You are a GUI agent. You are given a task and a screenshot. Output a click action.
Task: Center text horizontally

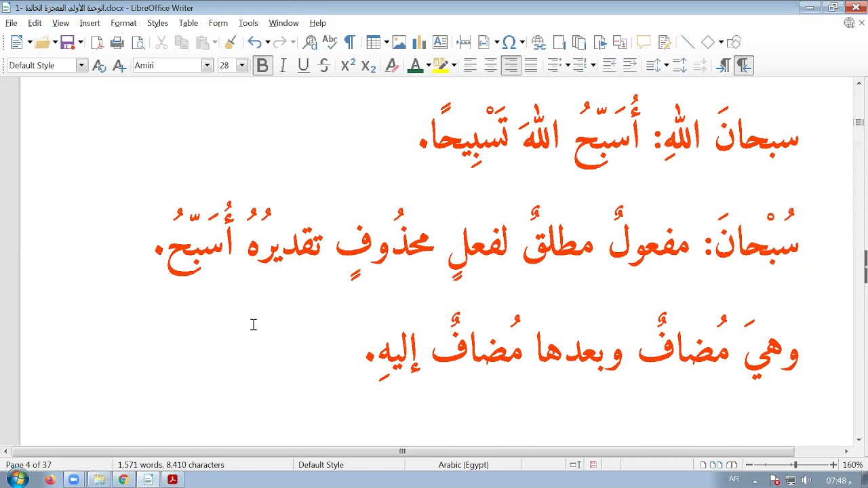pyautogui.click(x=490, y=65)
